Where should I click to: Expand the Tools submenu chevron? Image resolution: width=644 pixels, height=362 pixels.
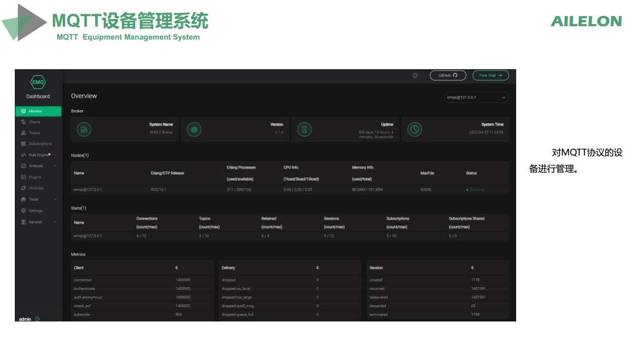click(x=55, y=199)
